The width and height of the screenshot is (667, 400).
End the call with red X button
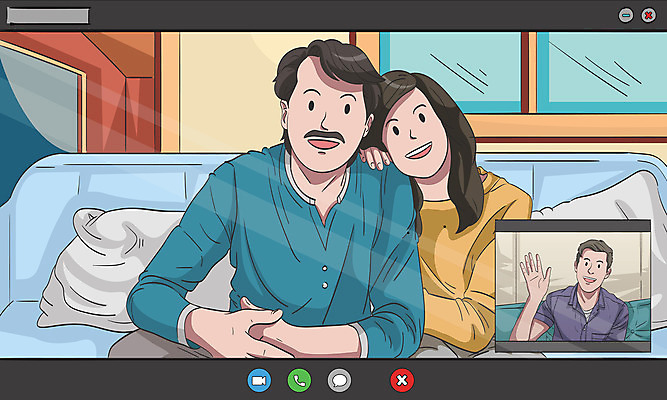point(401,380)
